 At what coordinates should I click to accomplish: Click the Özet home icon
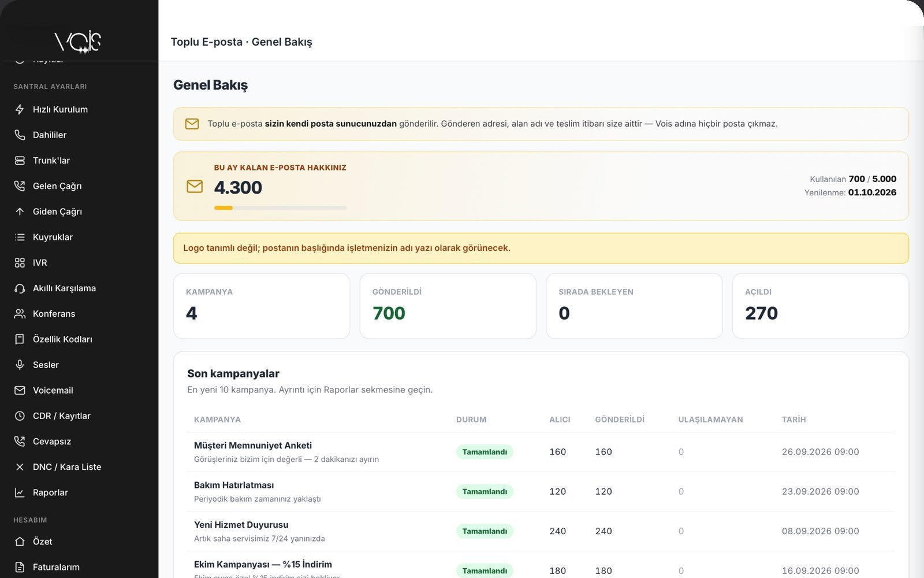click(x=20, y=542)
